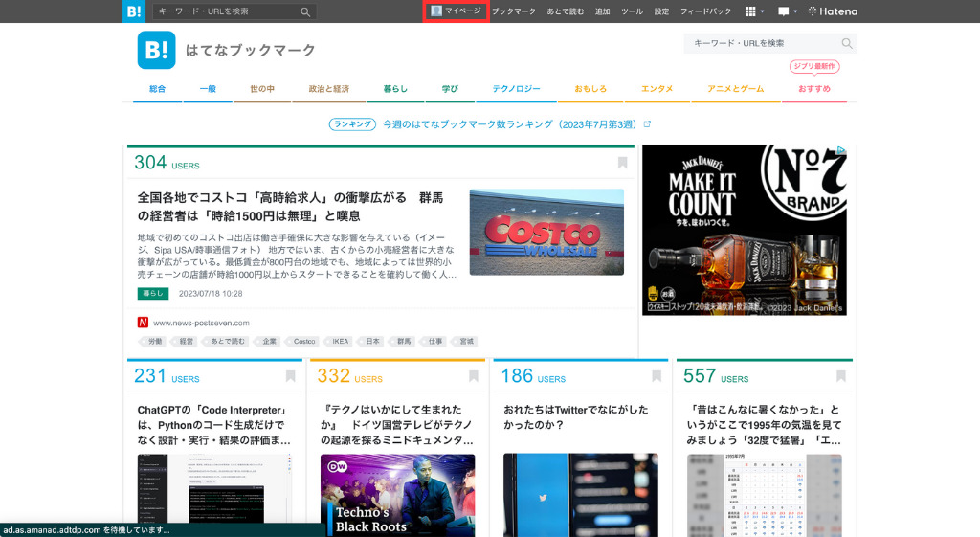Click the news-postseven favicon icon
Viewport: 980px width, 537px height.
[x=143, y=323]
